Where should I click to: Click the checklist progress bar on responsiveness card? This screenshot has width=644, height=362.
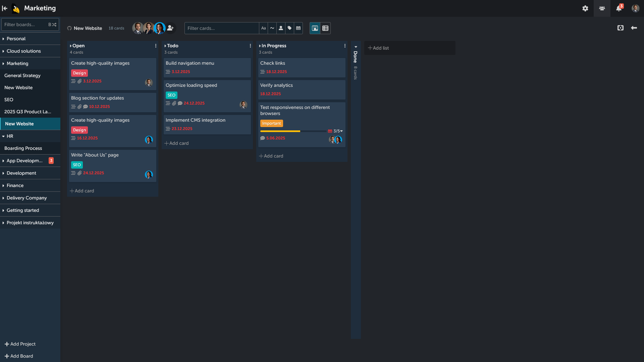point(292,131)
